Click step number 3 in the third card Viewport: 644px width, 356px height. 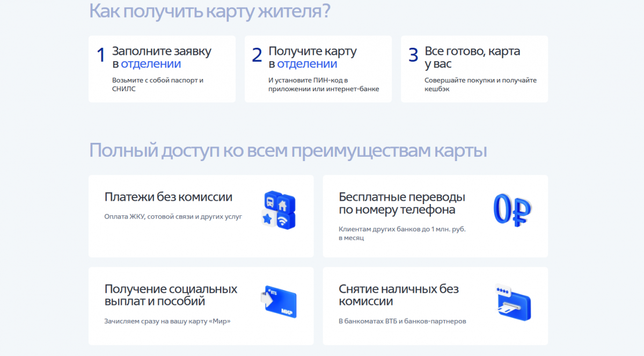[413, 55]
